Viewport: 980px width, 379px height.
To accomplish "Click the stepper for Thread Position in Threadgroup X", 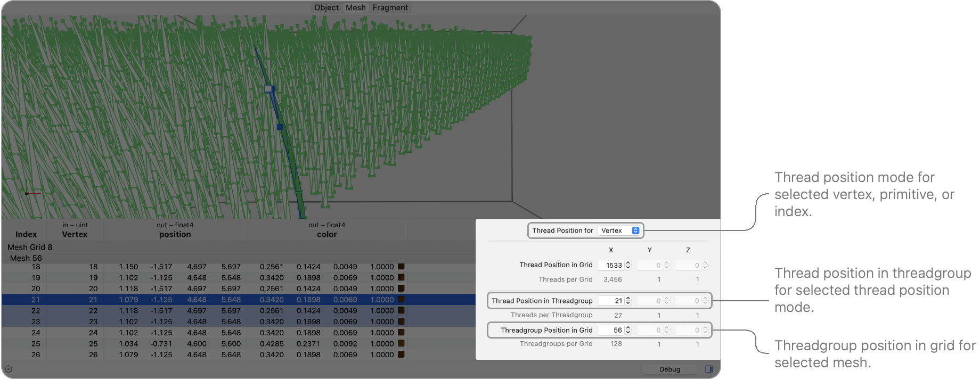I will pyautogui.click(x=628, y=301).
